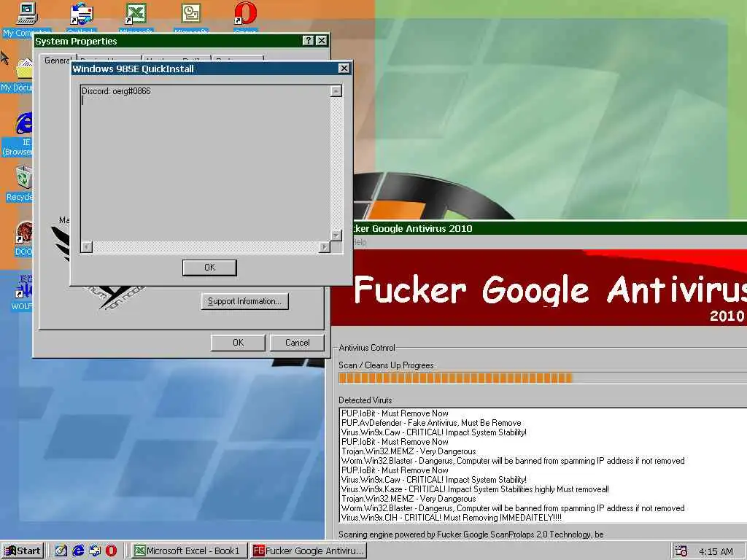The width and height of the screenshot is (747, 560).
Task: Click System Properties help question mark button
Action: [309, 41]
